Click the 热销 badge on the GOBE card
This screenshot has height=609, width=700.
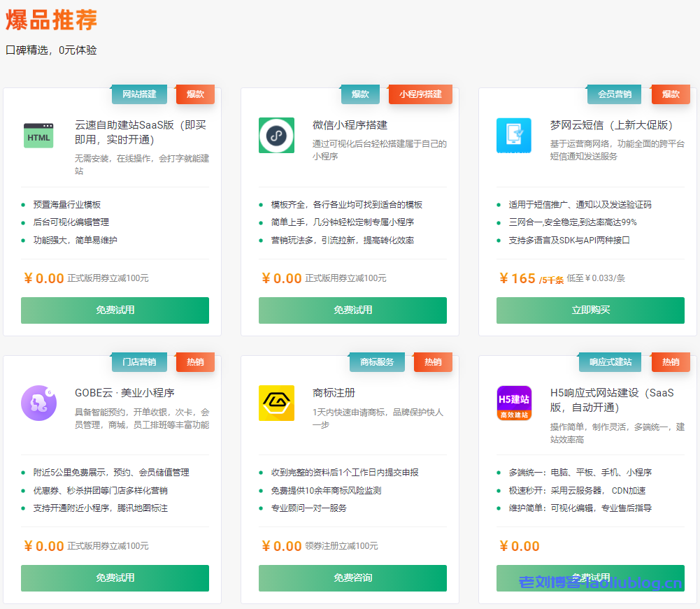point(195,362)
